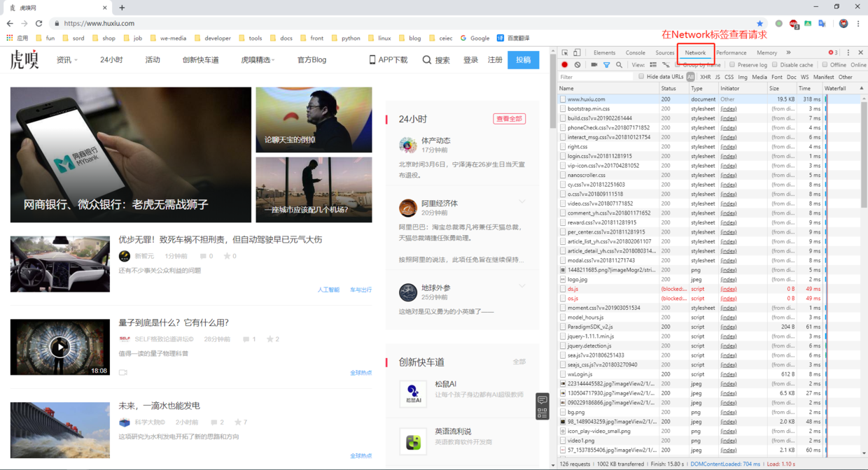The width and height of the screenshot is (868, 470).
Task: Reload the page with the refresh icon
Action: point(39,23)
